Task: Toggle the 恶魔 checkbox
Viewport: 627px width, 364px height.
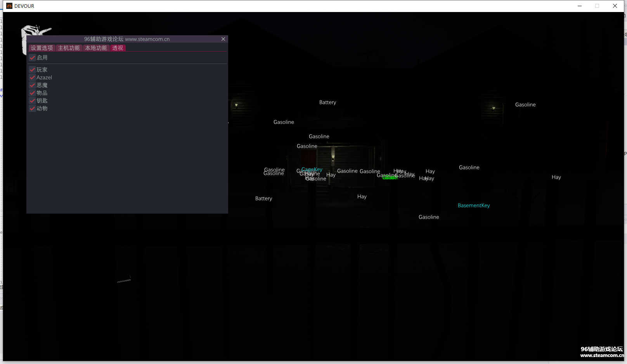Action: click(33, 85)
